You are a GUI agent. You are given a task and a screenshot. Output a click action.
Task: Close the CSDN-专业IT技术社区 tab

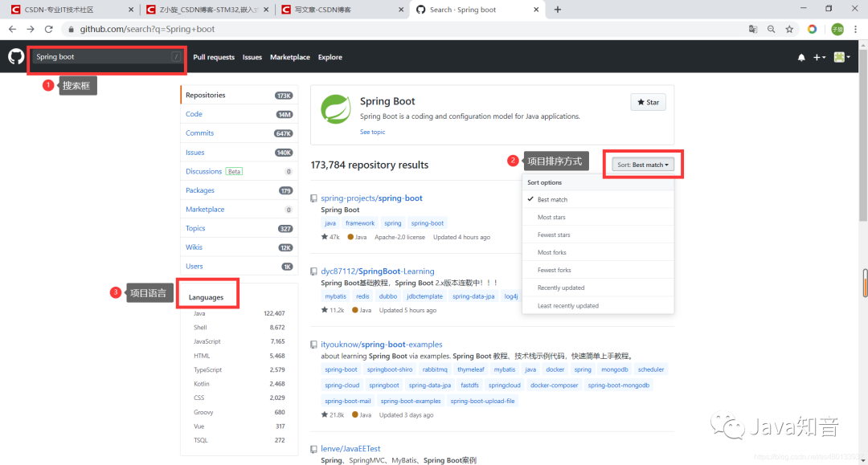tap(131, 10)
